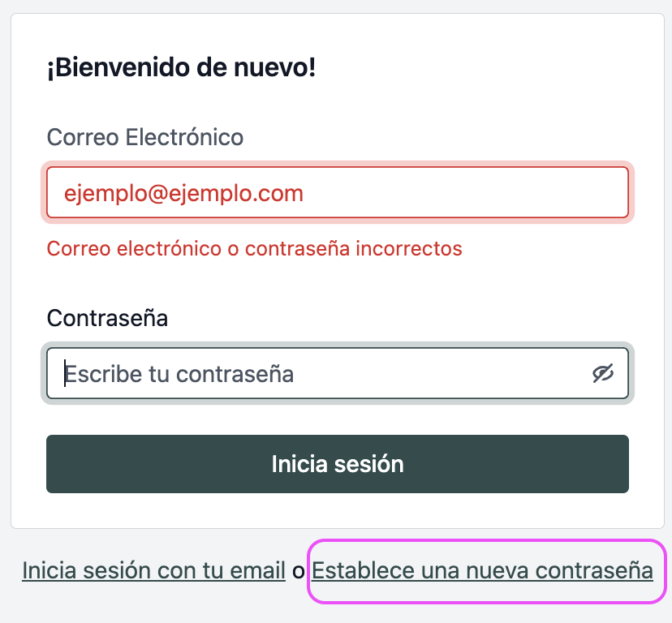Image resolution: width=672 pixels, height=623 pixels.
Task: Click the red incorrect credentials error message
Action: [x=254, y=248]
